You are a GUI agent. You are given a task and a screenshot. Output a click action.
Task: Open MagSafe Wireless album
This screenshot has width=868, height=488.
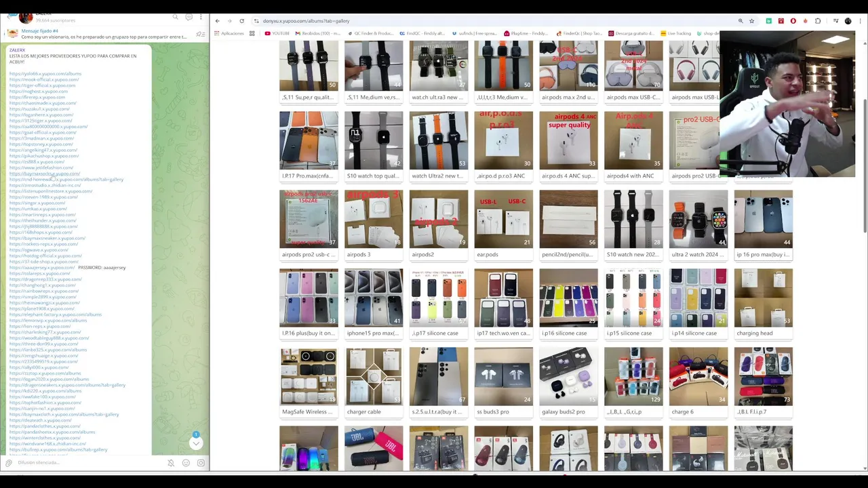click(x=309, y=382)
